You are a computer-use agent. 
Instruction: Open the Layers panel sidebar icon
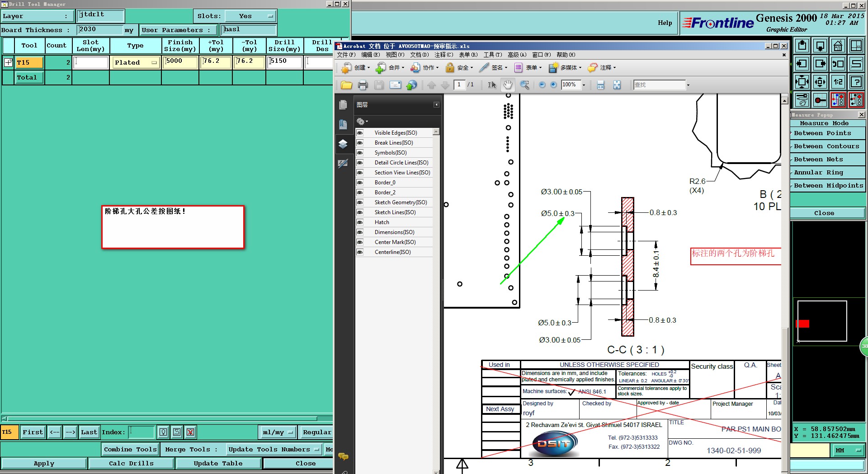[x=343, y=144]
